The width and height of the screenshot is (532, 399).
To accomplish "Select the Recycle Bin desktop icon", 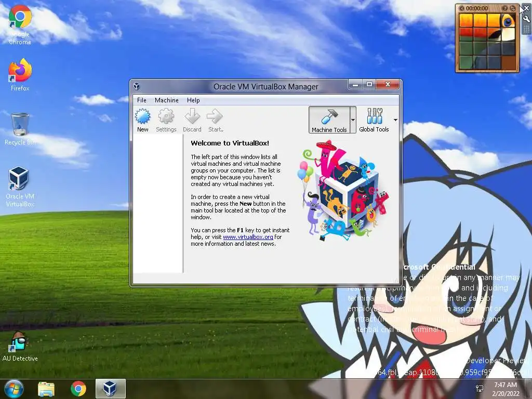I will (x=20, y=129).
